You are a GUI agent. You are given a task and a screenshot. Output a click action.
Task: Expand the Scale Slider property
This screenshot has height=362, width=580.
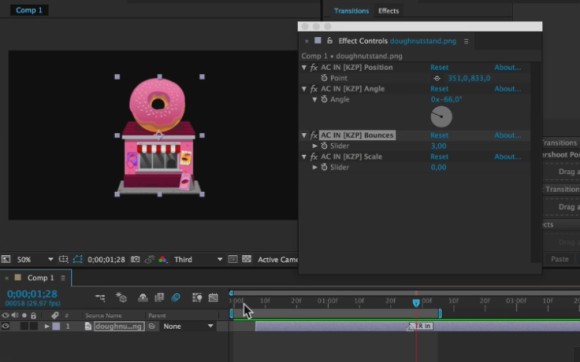[x=315, y=167]
